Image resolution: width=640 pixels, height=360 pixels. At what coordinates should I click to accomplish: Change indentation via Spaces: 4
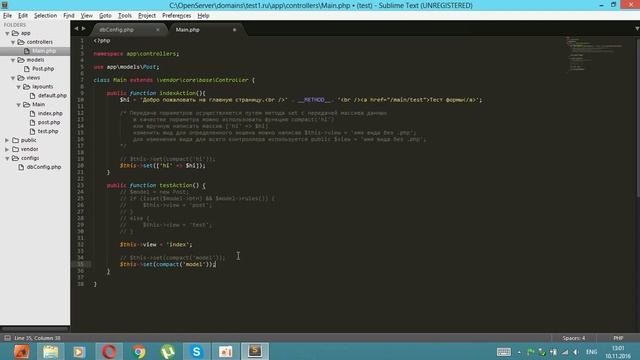click(x=573, y=338)
